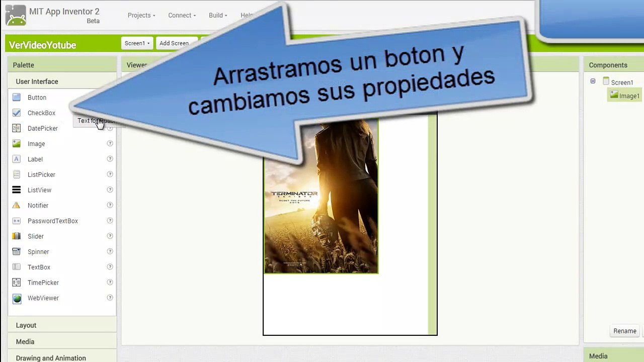Select the TimePicker component icon

pyautogui.click(x=17, y=283)
